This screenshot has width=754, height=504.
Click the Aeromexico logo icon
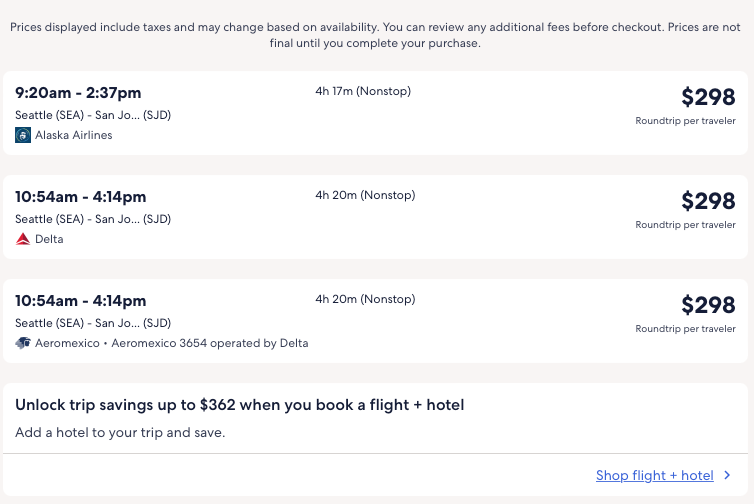(23, 343)
